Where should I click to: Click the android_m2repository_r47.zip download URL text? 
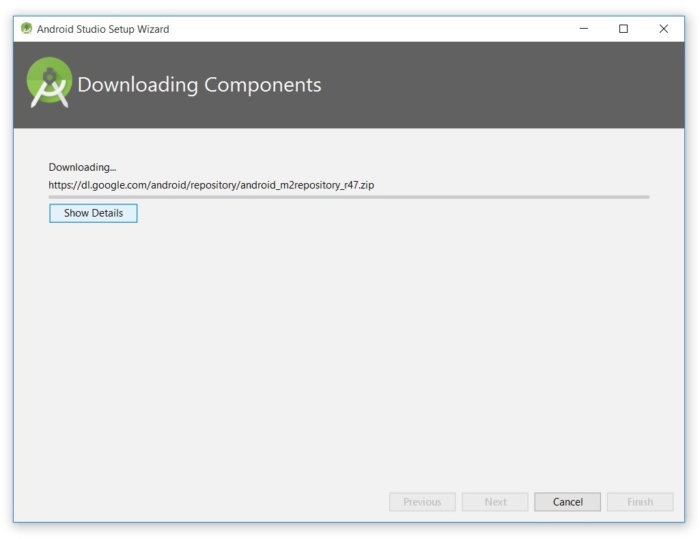point(211,185)
